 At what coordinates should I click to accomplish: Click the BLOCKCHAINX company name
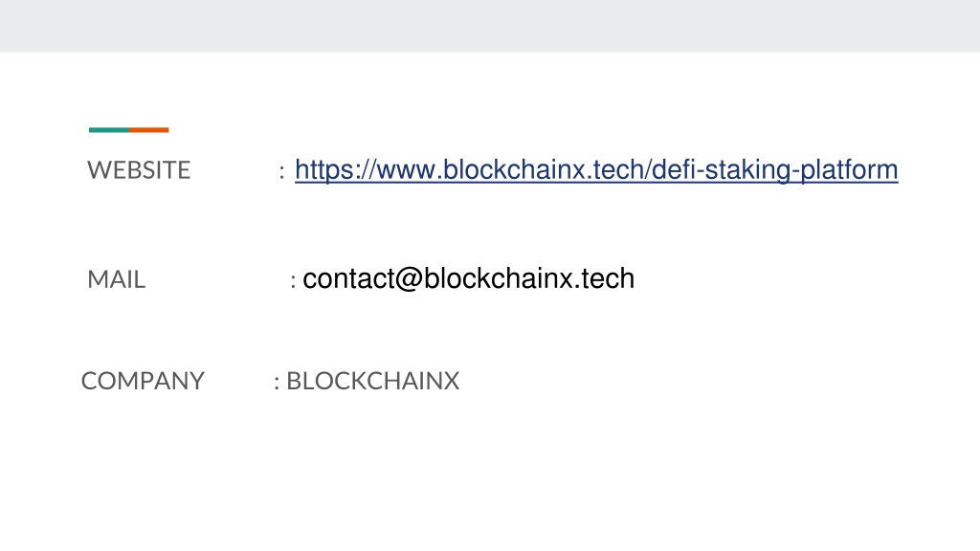(x=372, y=381)
